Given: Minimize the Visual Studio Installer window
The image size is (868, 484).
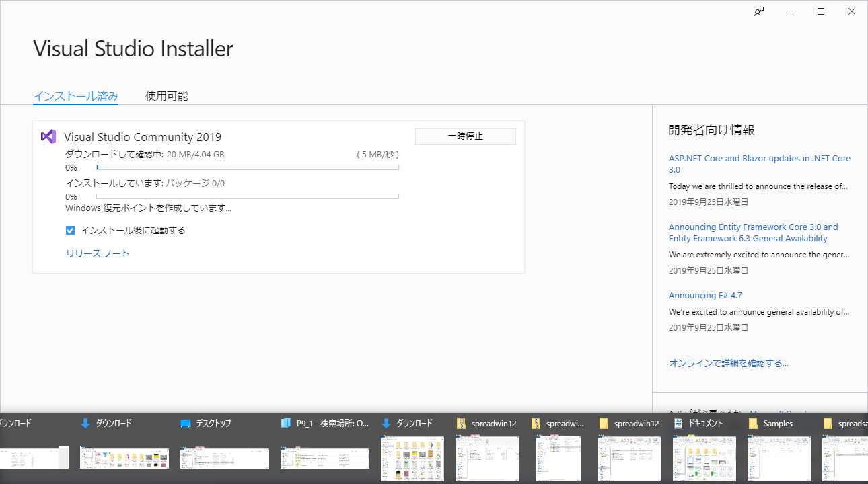Looking at the screenshot, I should (790, 11).
